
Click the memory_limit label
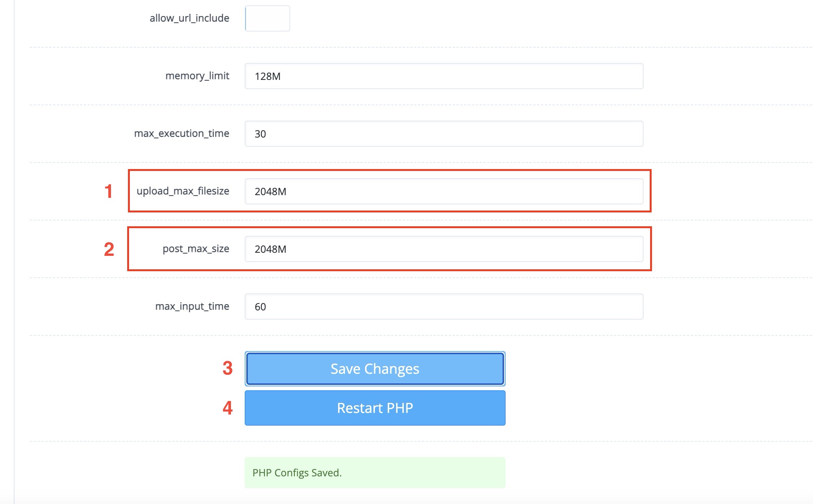pos(197,76)
